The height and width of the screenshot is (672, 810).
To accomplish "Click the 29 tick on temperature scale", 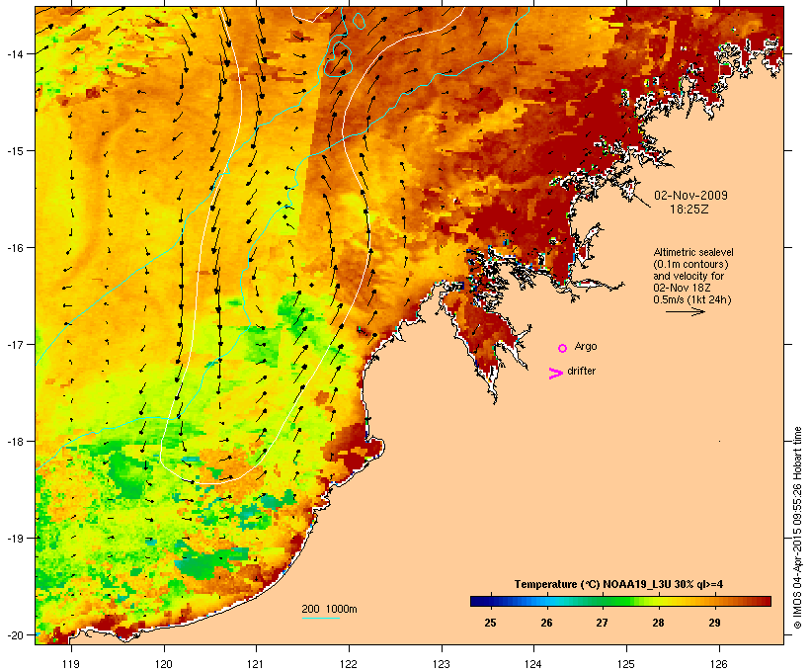I will point(714,623).
